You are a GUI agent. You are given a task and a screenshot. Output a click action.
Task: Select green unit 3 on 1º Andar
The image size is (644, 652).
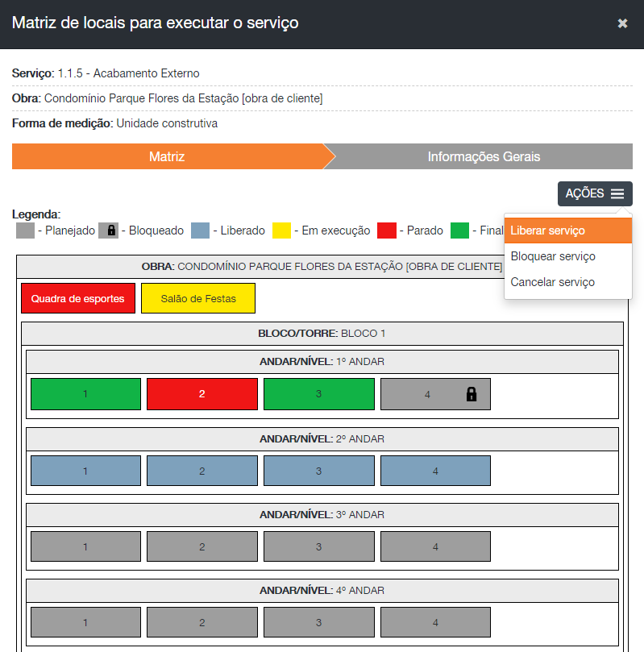tap(318, 394)
